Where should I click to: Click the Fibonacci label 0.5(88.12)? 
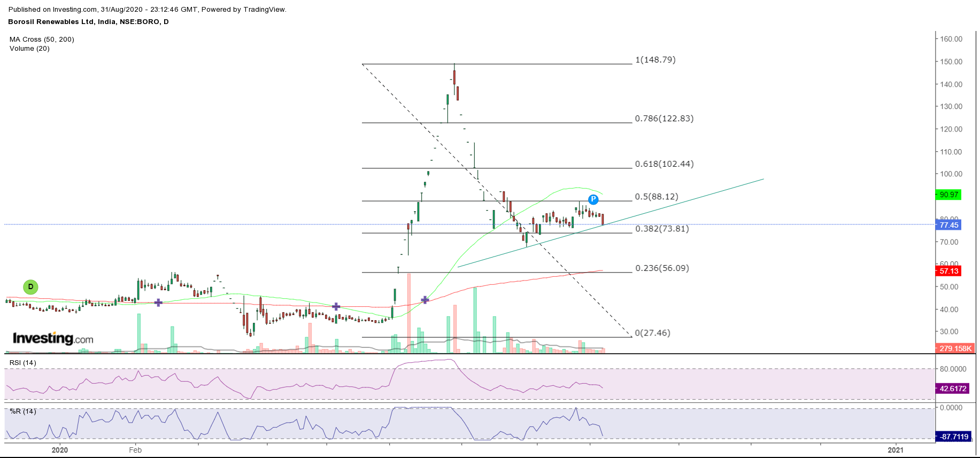(657, 197)
